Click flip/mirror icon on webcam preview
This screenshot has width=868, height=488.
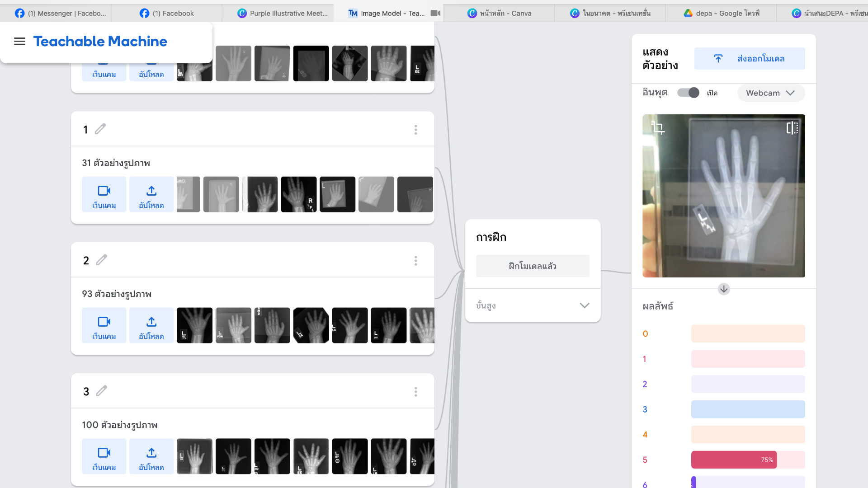pos(792,128)
